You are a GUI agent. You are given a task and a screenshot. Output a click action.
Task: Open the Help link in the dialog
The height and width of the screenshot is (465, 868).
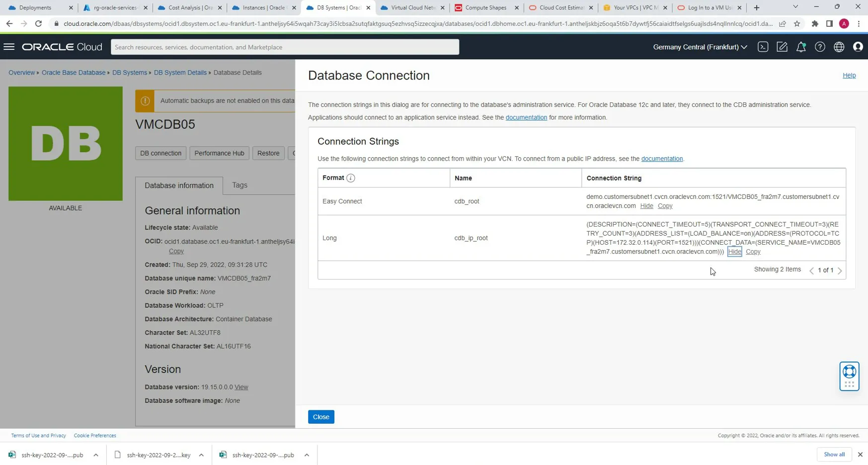(849, 76)
